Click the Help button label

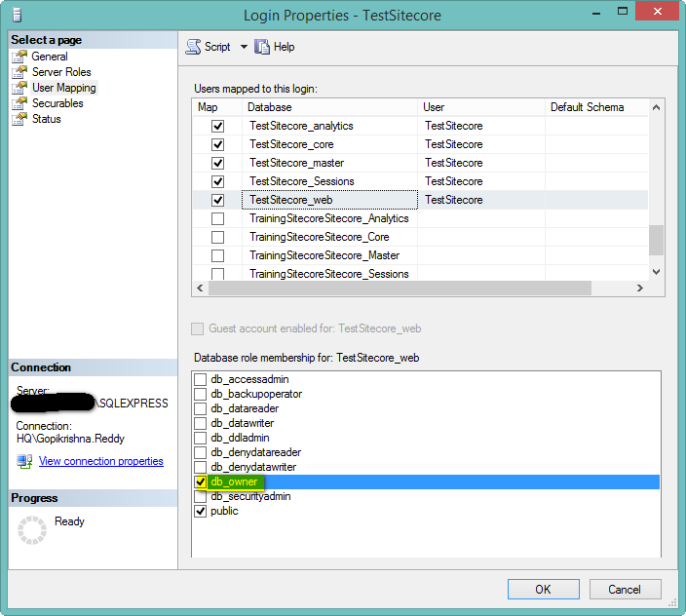click(x=284, y=47)
